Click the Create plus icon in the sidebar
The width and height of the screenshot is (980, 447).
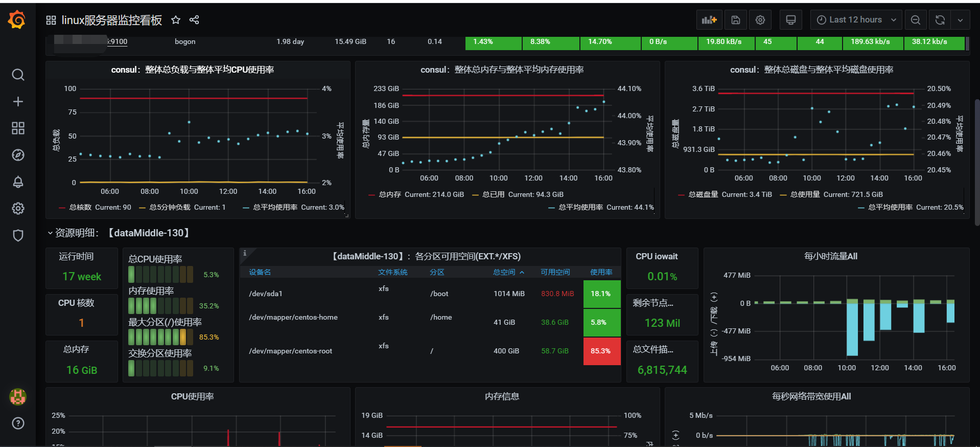[18, 101]
